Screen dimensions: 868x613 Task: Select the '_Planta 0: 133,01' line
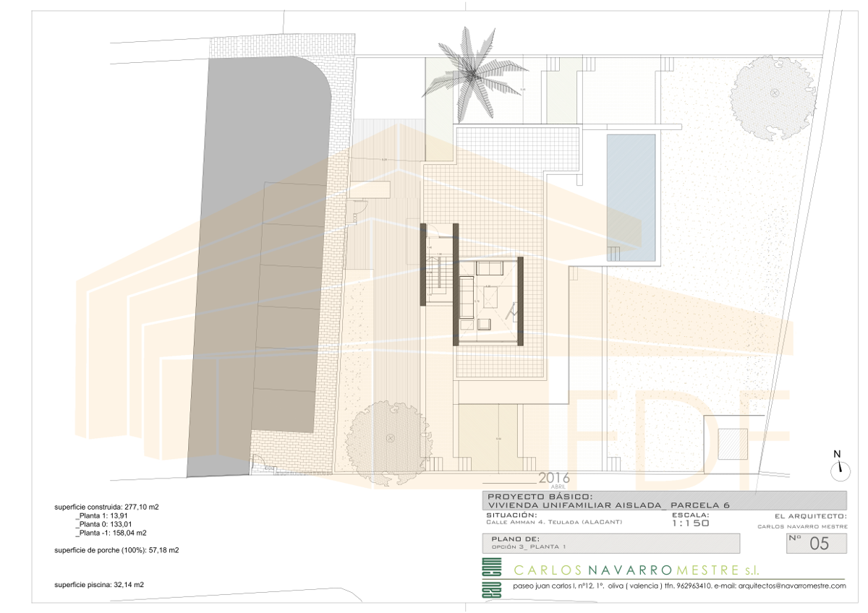pyautogui.click(x=103, y=525)
